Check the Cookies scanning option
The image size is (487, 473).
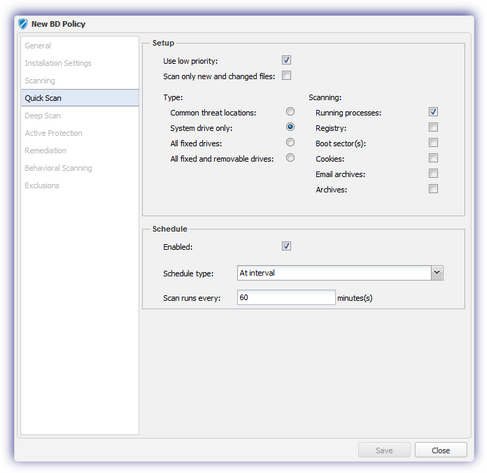[433, 158]
